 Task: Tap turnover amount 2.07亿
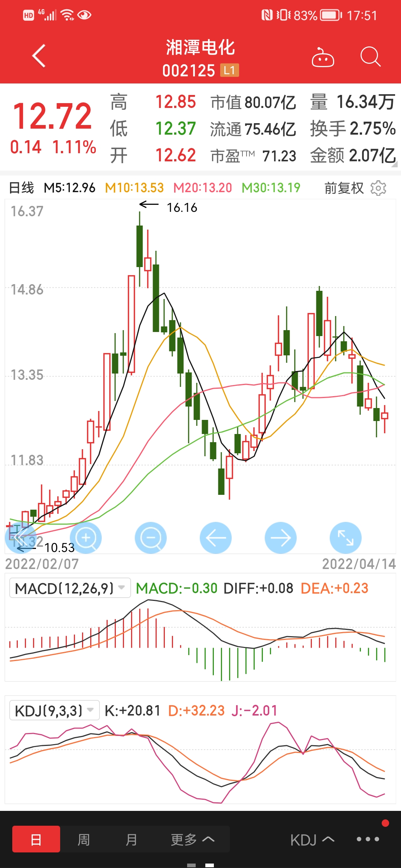[372, 155]
